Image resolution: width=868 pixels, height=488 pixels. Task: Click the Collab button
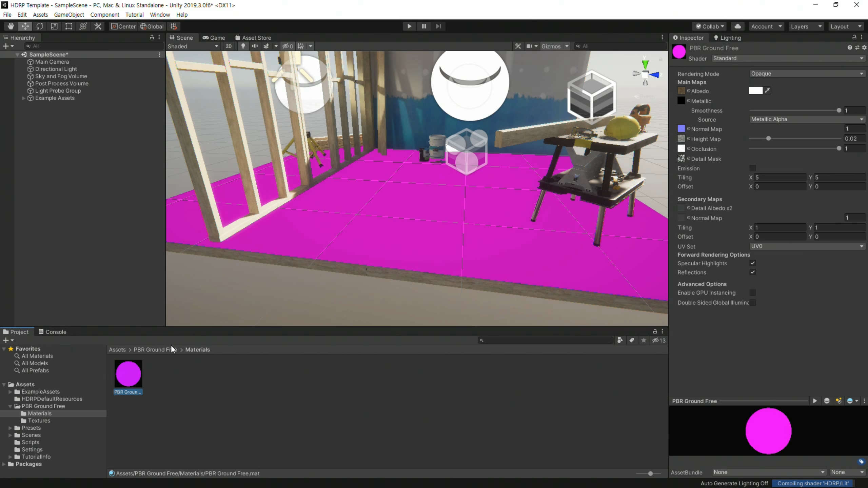[709, 26]
